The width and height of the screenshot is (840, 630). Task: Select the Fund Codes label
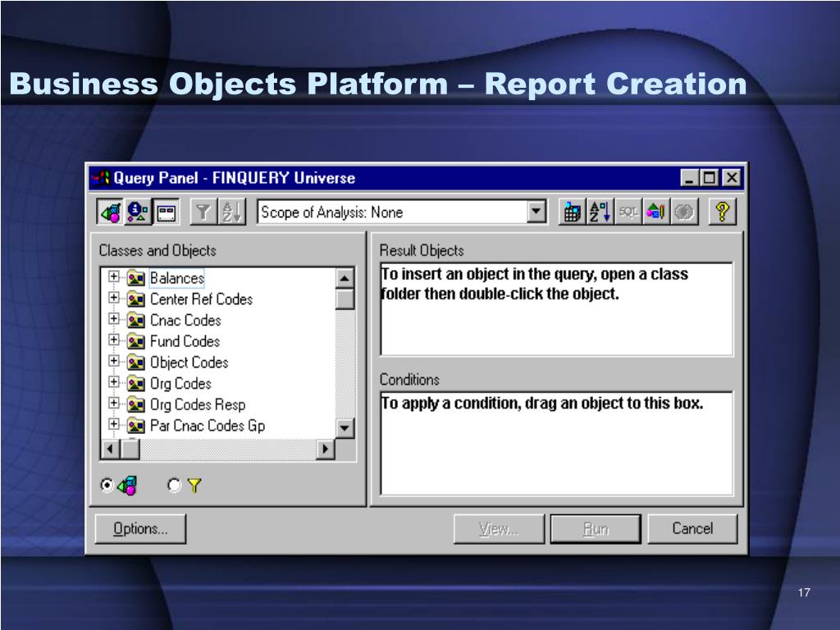click(185, 341)
